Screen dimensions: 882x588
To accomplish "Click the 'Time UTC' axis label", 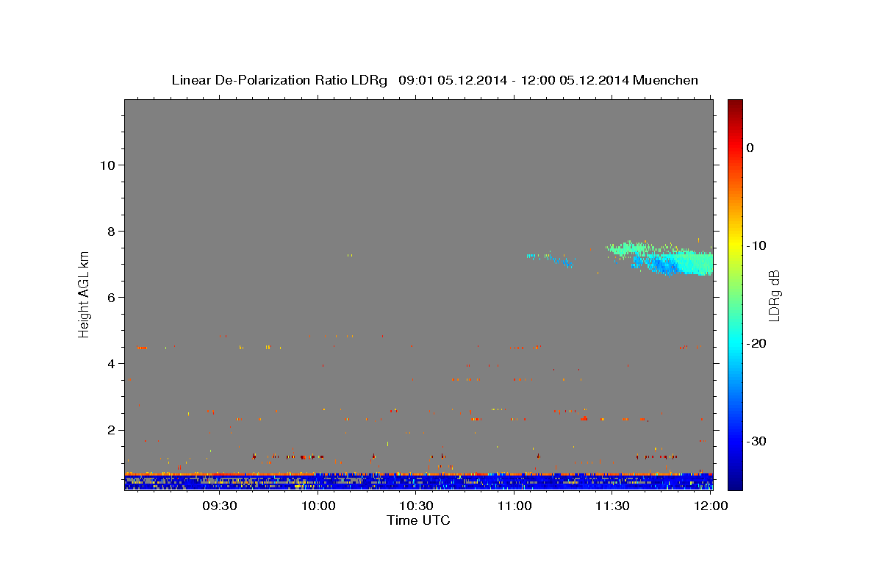I will pyautogui.click(x=418, y=520).
